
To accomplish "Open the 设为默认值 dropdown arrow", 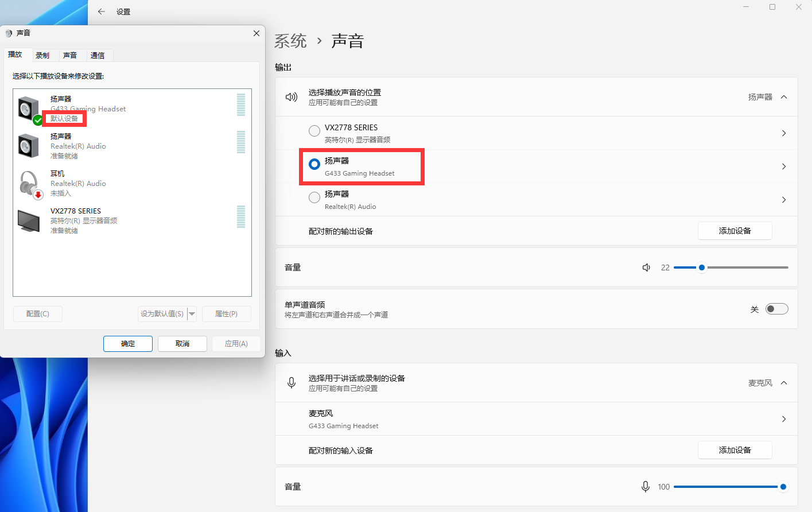I will click(192, 314).
